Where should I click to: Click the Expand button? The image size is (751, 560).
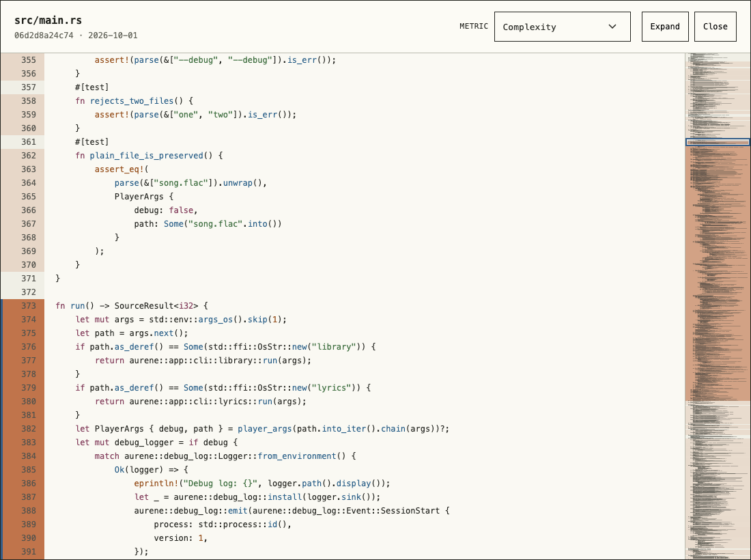pyautogui.click(x=665, y=27)
